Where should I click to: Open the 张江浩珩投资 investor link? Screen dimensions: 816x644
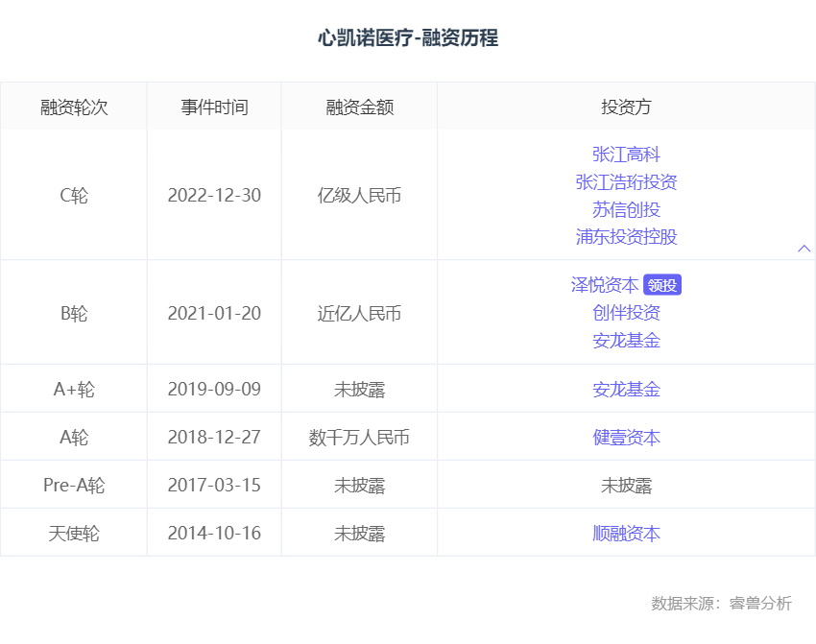point(626,182)
